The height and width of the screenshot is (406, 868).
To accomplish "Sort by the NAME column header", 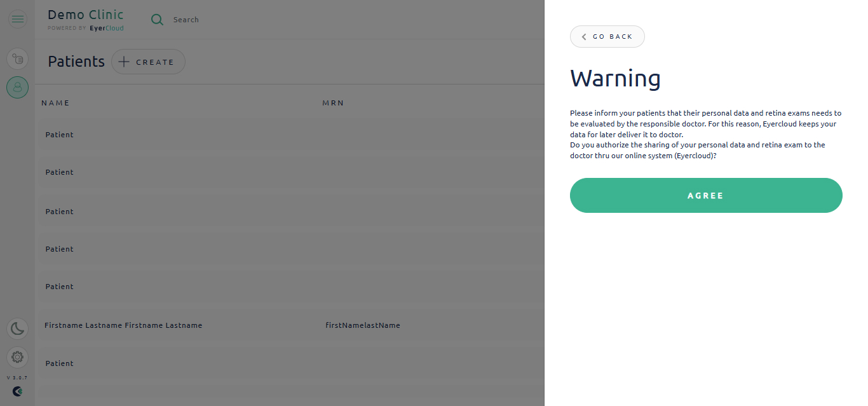I will click(x=56, y=103).
